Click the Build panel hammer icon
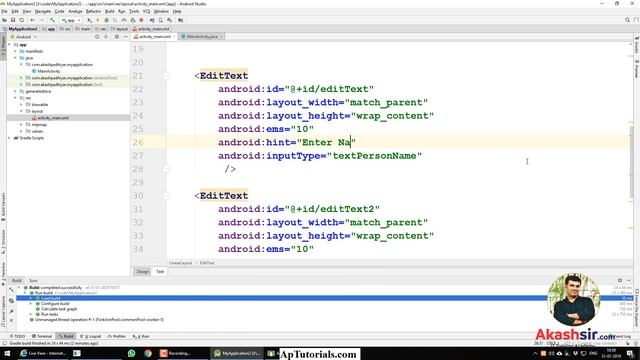 [11, 290]
